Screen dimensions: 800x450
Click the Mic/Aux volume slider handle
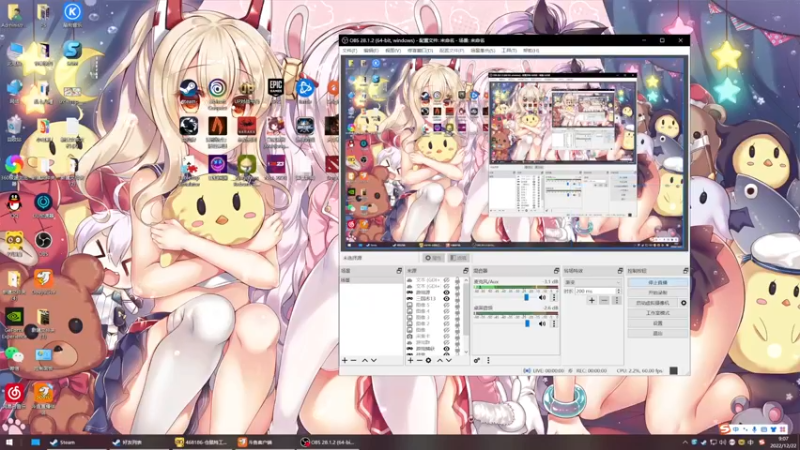point(527,297)
